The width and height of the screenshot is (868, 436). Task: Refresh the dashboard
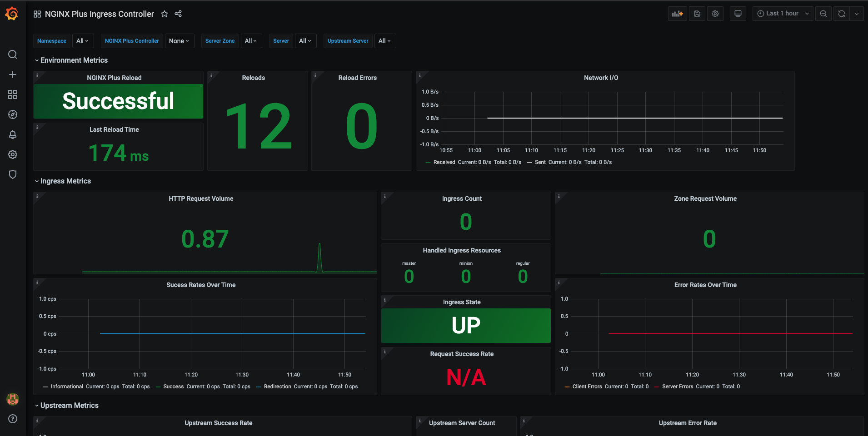coord(842,14)
